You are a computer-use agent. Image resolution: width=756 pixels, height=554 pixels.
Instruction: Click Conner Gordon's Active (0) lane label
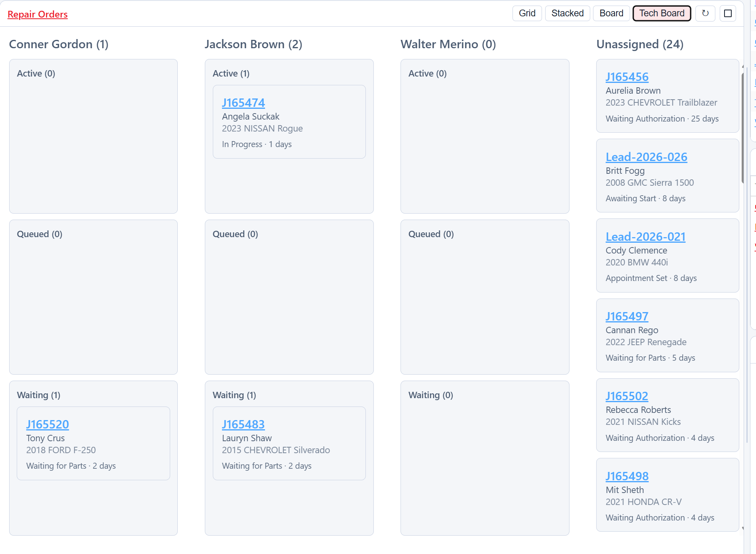click(x=36, y=73)
